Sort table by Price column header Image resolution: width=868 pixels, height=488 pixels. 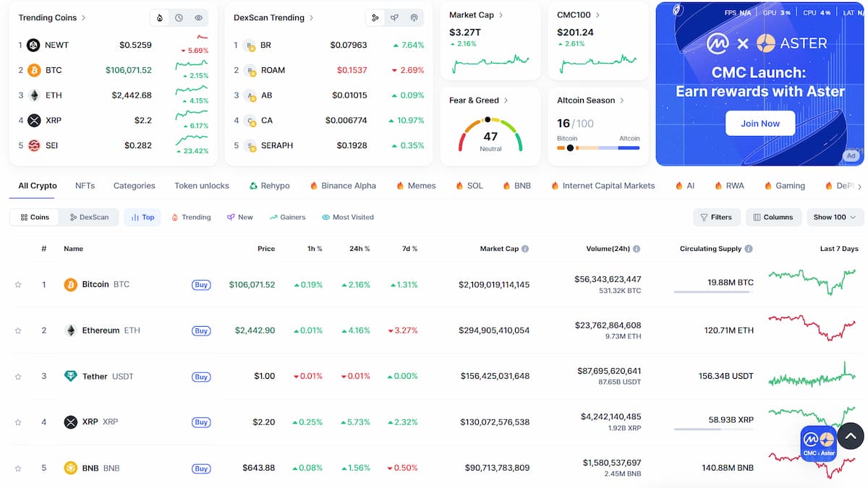pyautogui.click(x=266, y=249)
